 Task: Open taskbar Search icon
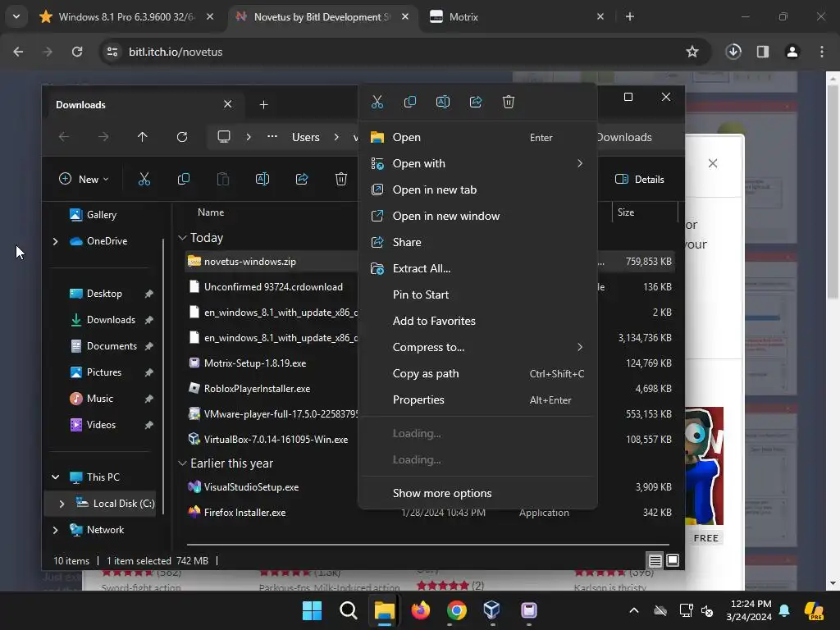[348, 610]
